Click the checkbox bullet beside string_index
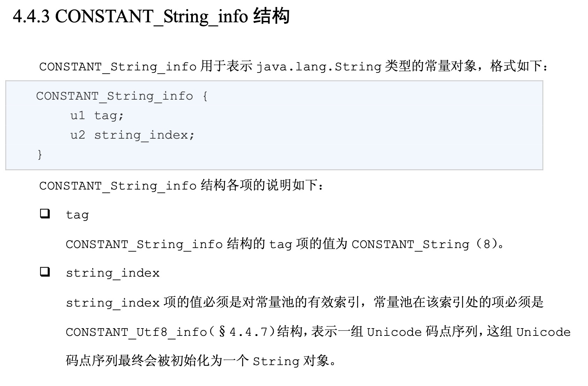 click(x=45, y=272)
